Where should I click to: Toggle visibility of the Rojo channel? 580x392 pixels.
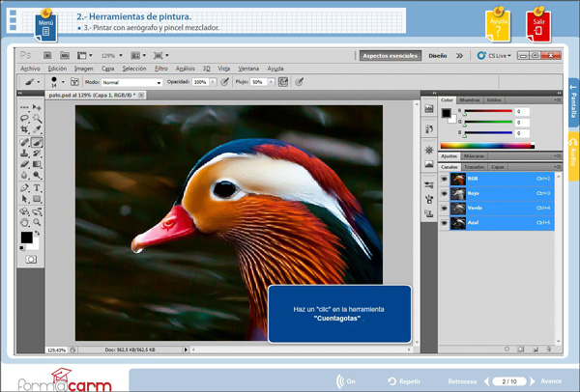pyautogui.click(x=444, y=193)
